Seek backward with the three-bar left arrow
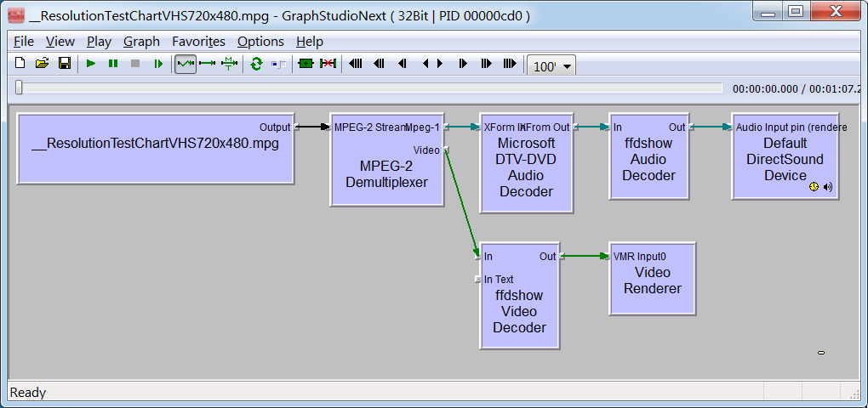The image size is (868, 408). pyautogui.click(x=379, y=64)
